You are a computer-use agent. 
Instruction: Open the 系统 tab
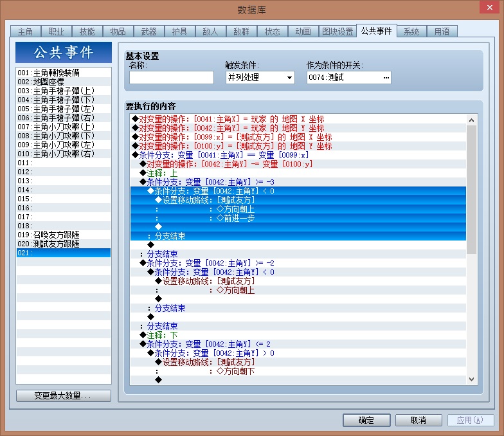[x=411, y=32]
